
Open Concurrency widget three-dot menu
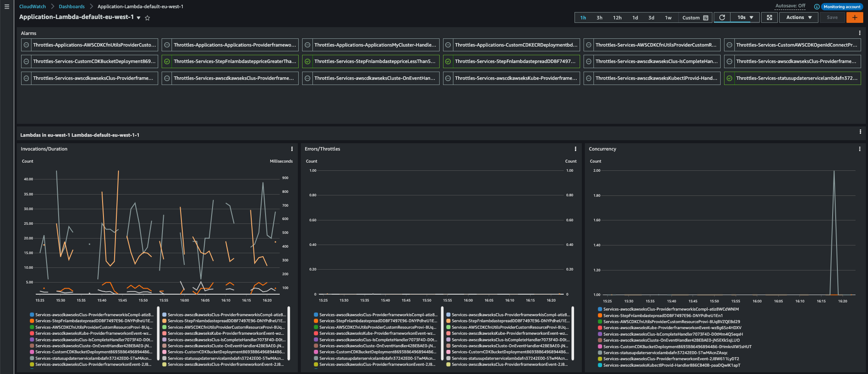(x=859, y=149)
